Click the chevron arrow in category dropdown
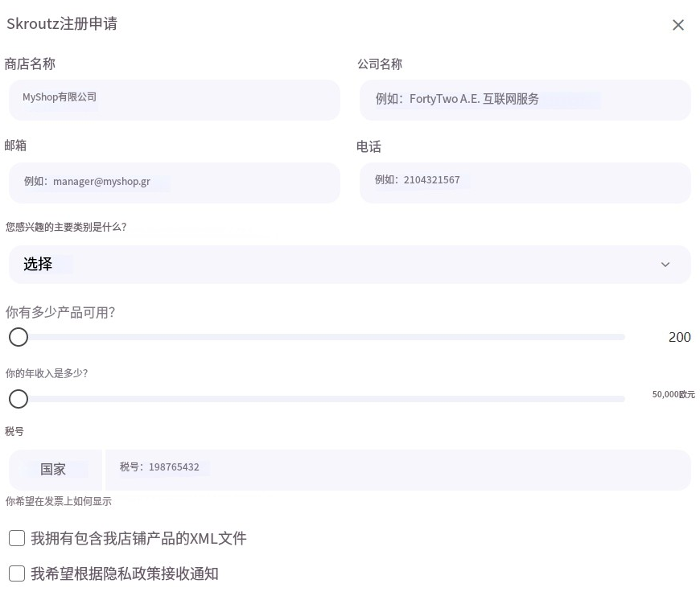The image size is (700, 596). click(x=665, y=265)
